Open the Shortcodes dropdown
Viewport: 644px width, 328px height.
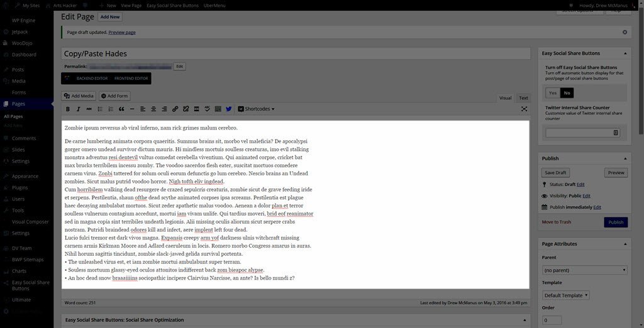point(257,109)
